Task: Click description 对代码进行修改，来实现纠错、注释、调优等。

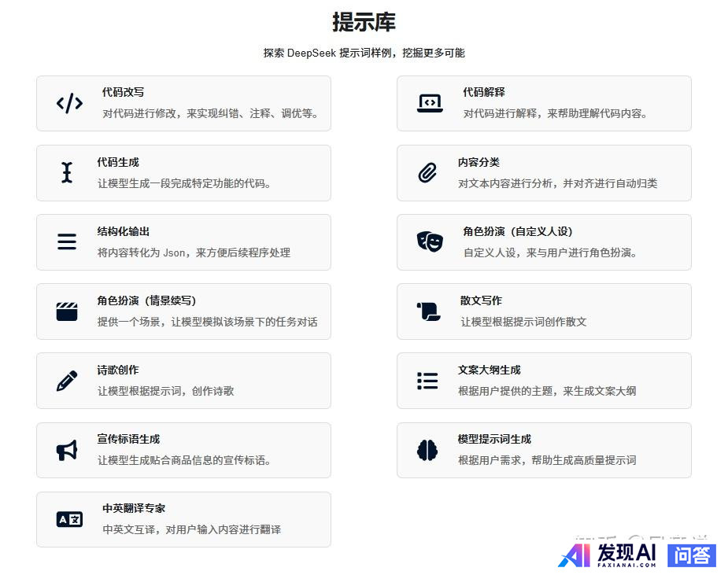Action: pyautogui.click(x=211, y=113)
